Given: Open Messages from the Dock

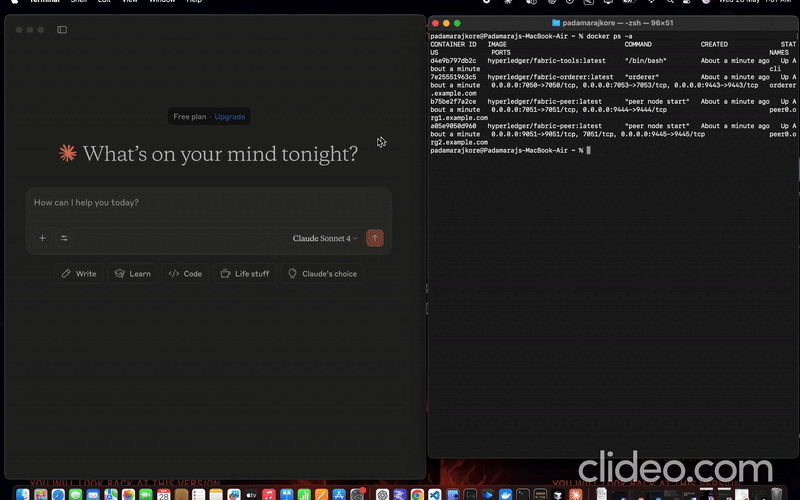Looking at the screenshot, I should click(76, 494).
